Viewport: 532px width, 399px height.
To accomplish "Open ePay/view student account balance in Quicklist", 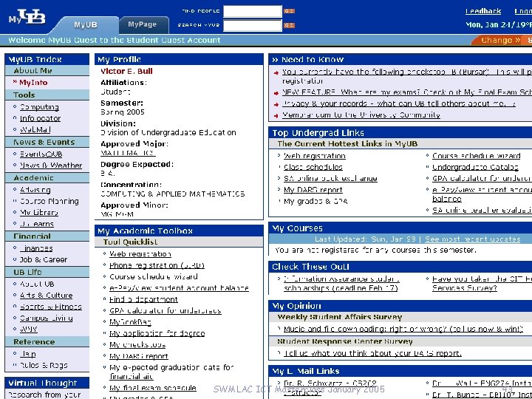I will pos(179,288).
